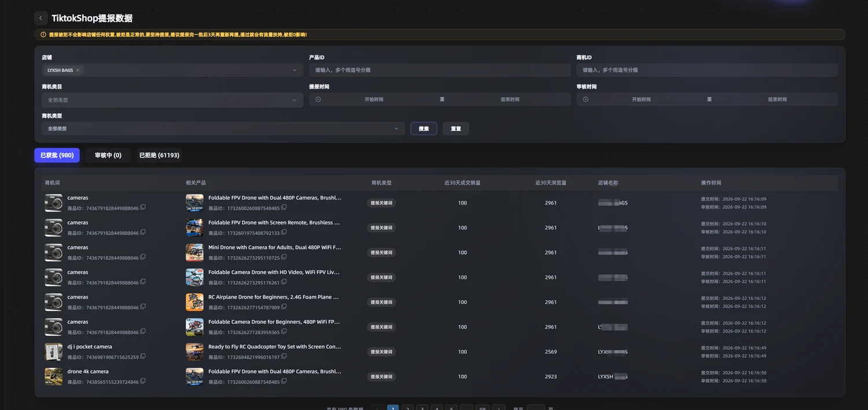The height and width of the screenshot is (410, 868).
Task: Set 审核时间 start time field
Action: pos(641,99)
